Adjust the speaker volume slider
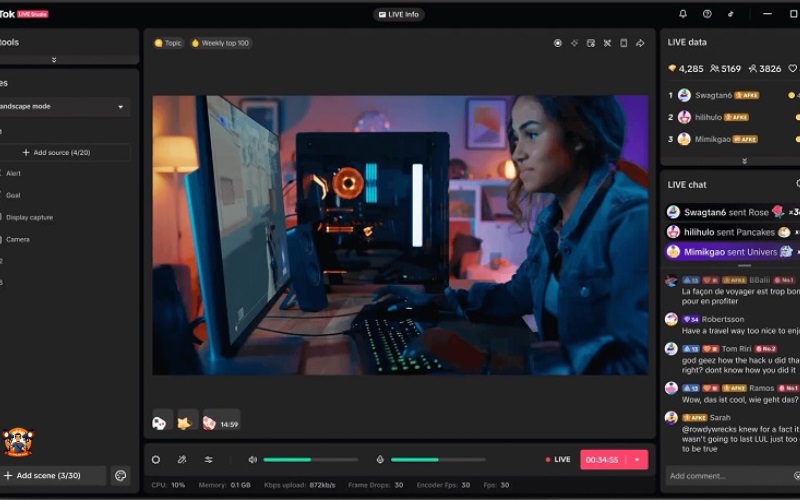 pos(311,460)
